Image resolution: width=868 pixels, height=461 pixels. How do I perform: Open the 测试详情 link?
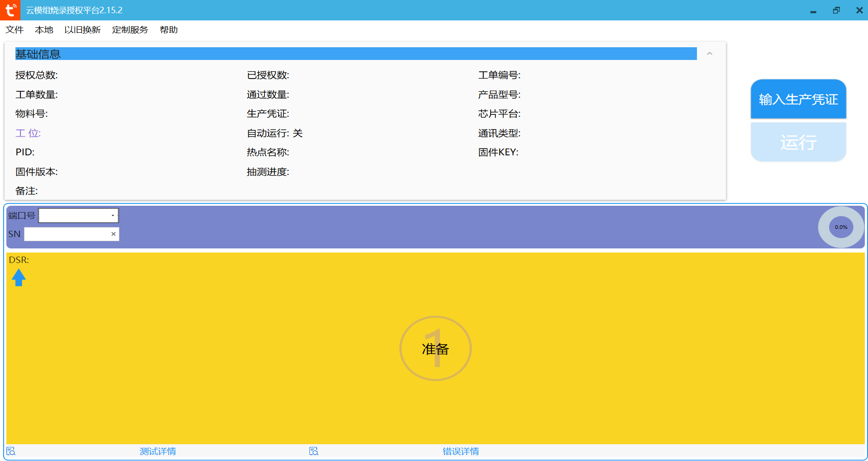click(158, 451)
